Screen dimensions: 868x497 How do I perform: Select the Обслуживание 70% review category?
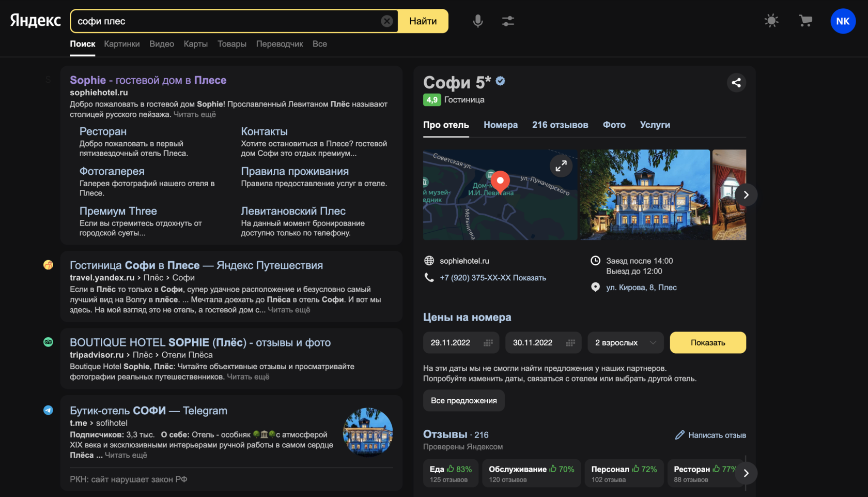click(532, 473)
